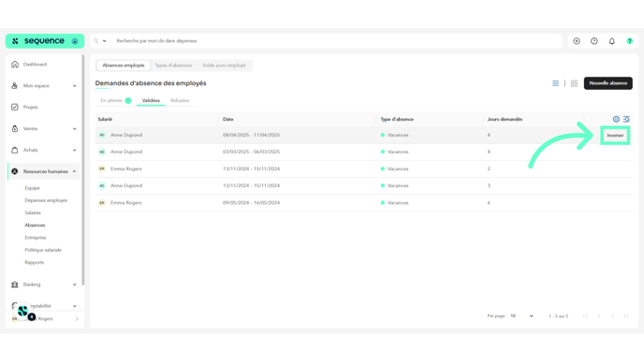
Task: Open the search filter dropdown arrow
Action: click(x=104, y=41)
